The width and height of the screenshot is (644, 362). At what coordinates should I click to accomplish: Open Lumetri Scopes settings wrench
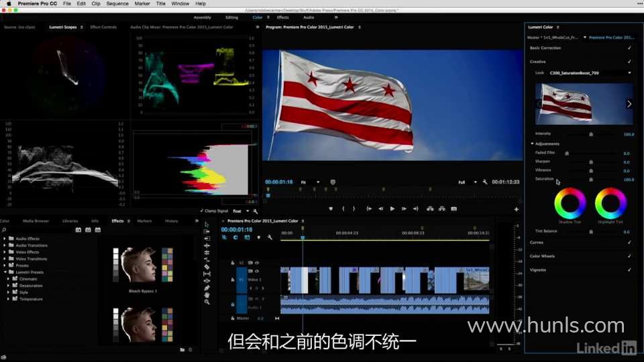click(255, 211)
